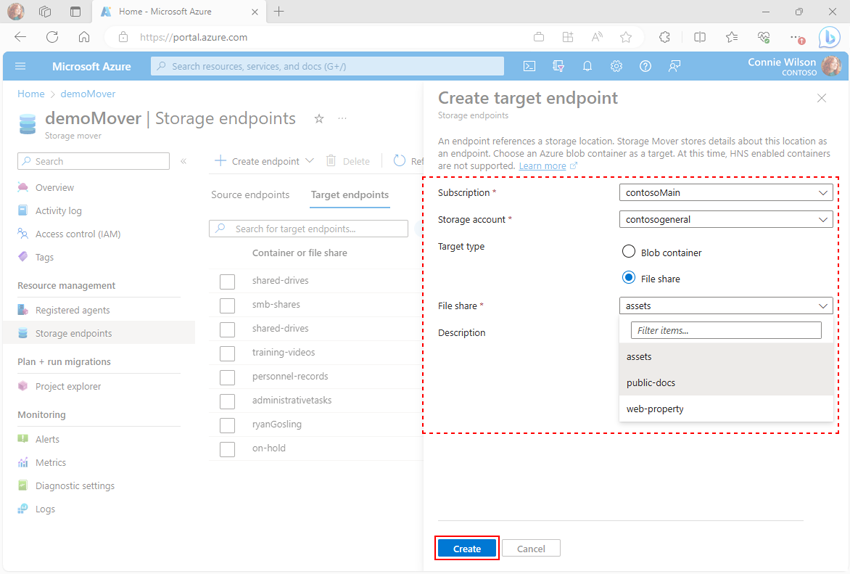Tick the on-hold checkbox

click(227, 449)
